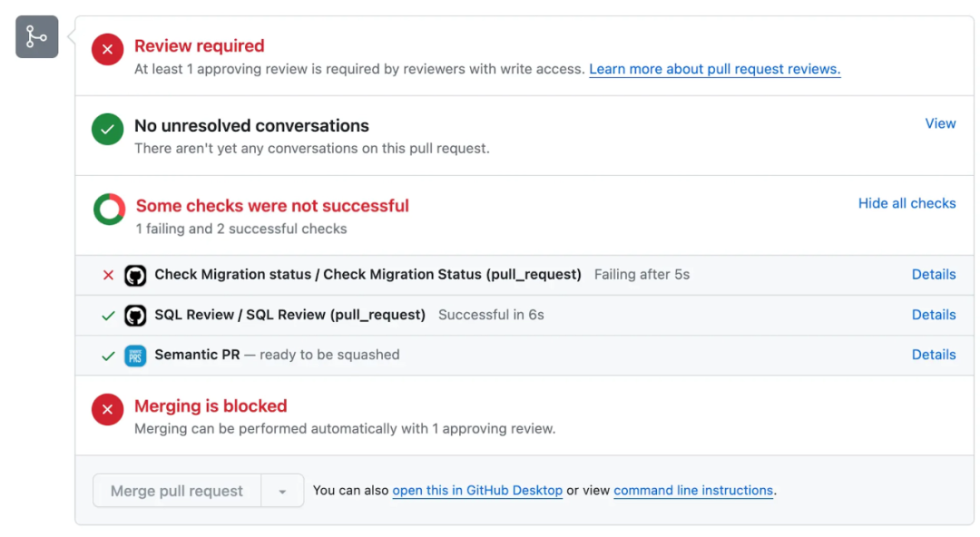This screenshot has width=980, height=537.
Task: Click the green check No unresolved conversations icon
Action: click(107, 130)
